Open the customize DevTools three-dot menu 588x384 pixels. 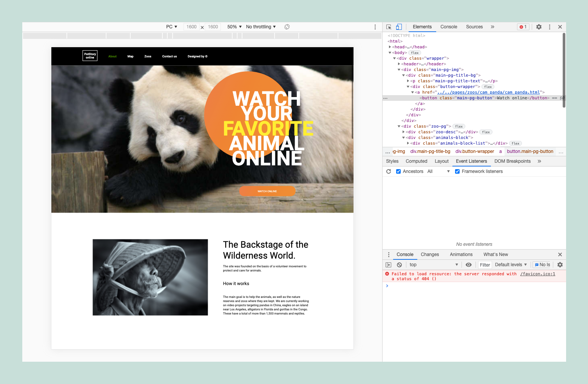549,27
